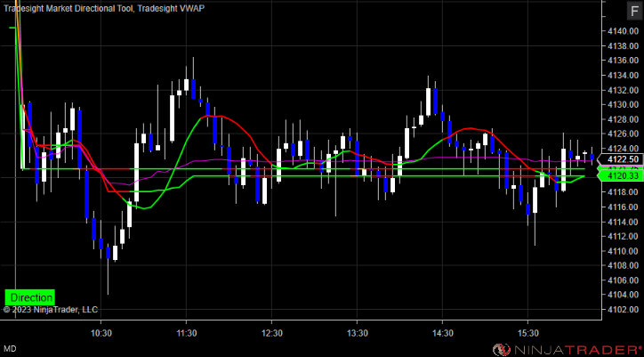
Task: Click the 4124.00 price axis label
Action: (x=624, y=149)
